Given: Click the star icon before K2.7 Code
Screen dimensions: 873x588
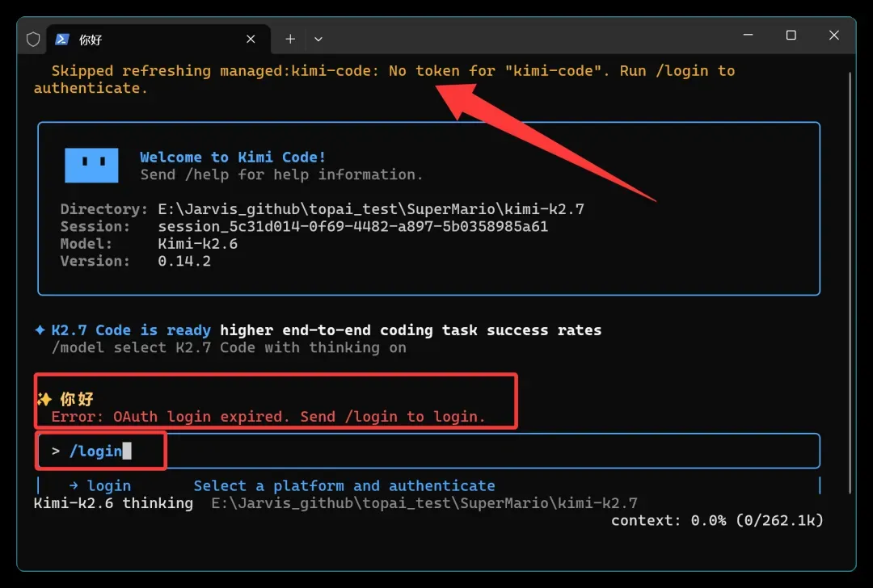Looking at the screenshot, I should [x=40, y=330].
